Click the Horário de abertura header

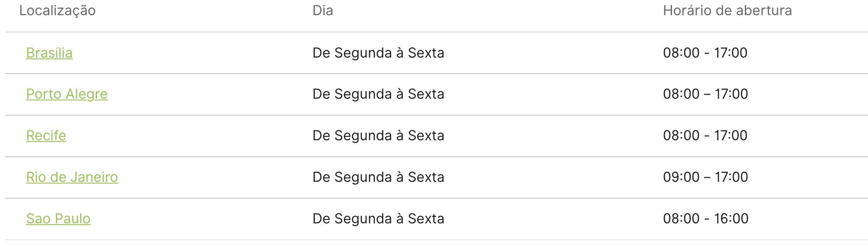tap(728, 10)
